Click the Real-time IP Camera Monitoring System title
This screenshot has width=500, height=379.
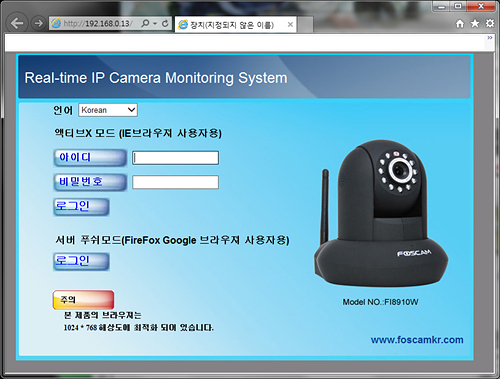click(x=156, y=78)
